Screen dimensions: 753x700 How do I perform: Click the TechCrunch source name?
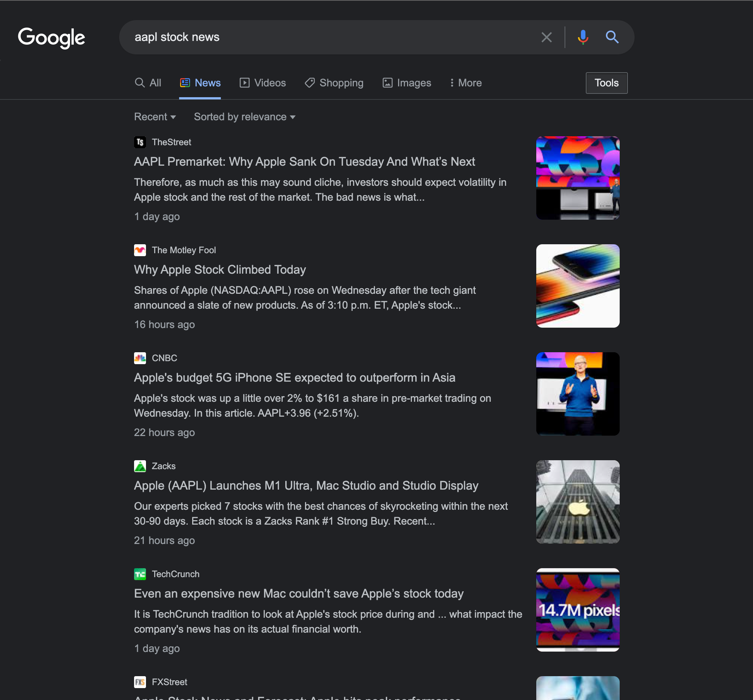click(x=175, y=574)
